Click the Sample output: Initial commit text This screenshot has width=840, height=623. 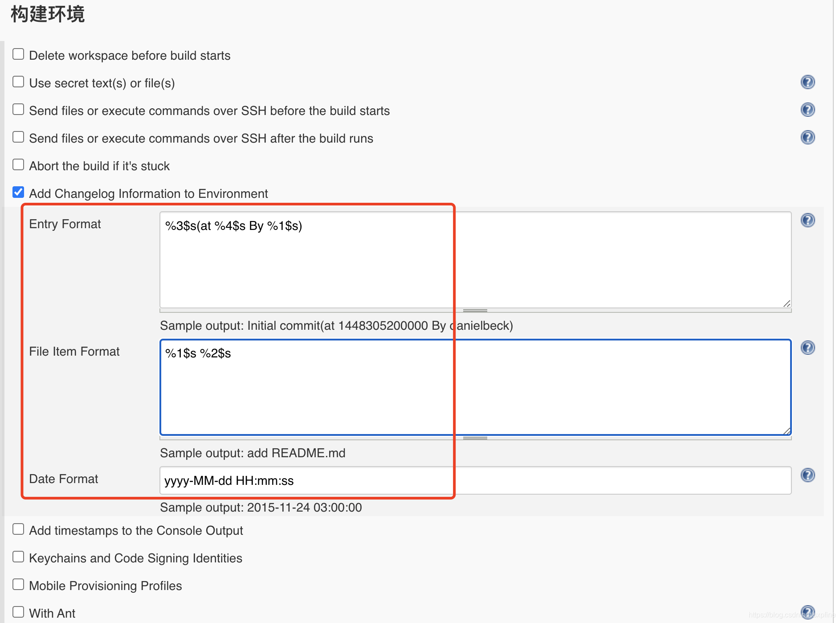(336, 326)
